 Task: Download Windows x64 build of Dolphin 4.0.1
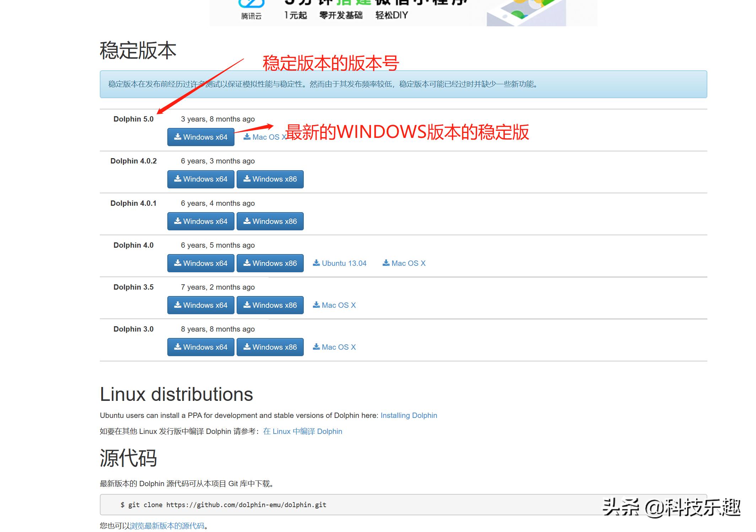pos(200,221)
